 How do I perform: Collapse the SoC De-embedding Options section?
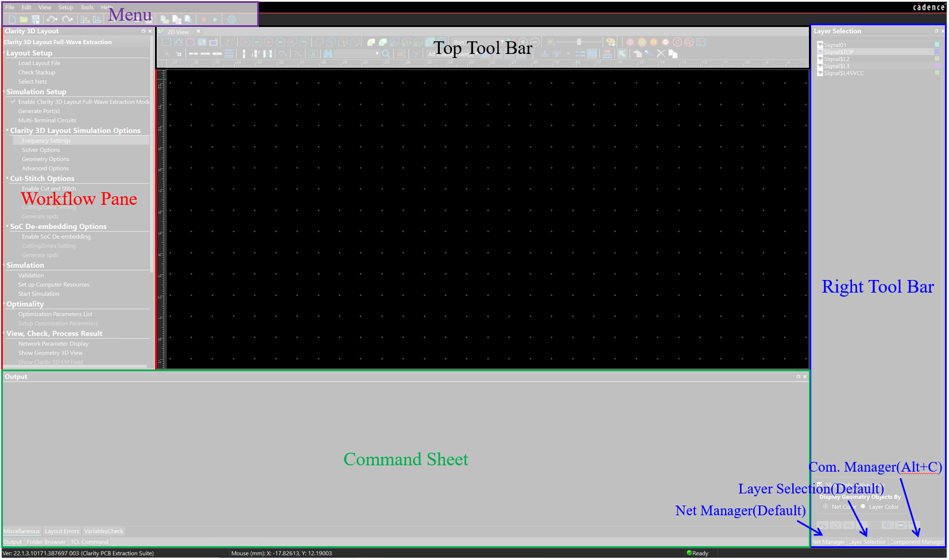7,226
